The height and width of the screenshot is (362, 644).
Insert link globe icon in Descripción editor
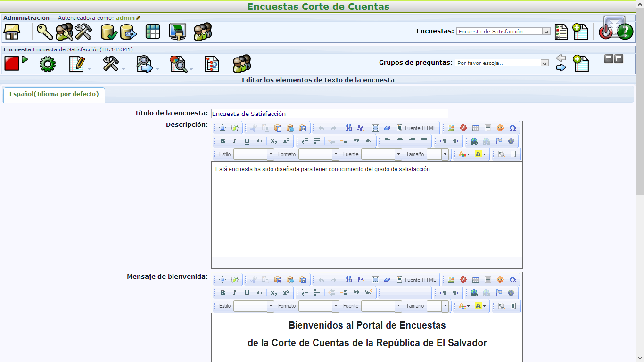(x=474, y=141)
